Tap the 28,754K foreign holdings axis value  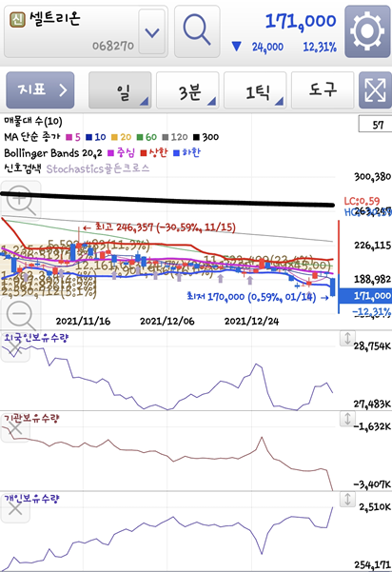click(x=372, y=345)
